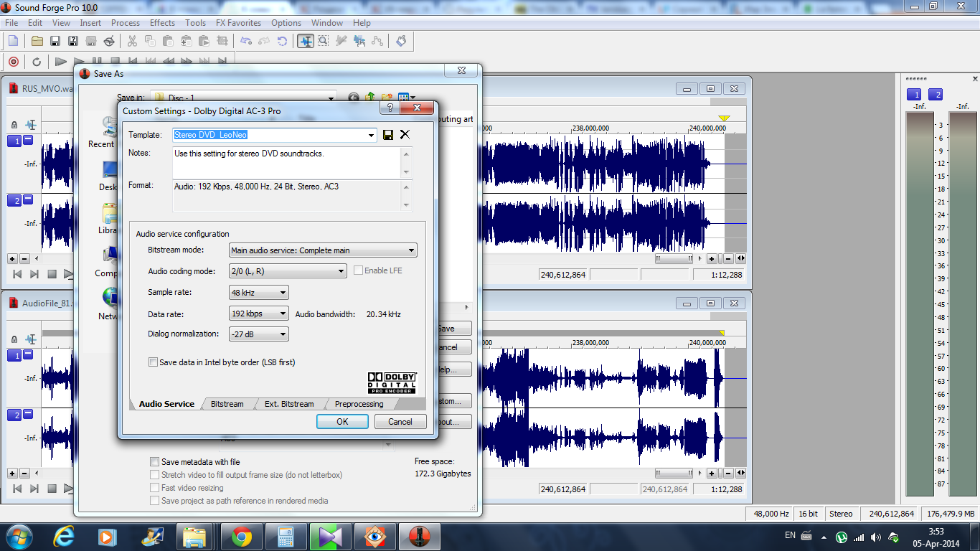Toggle Save data in Intel byte order
This screenshot has width=980, height=551.
[153, 362]
